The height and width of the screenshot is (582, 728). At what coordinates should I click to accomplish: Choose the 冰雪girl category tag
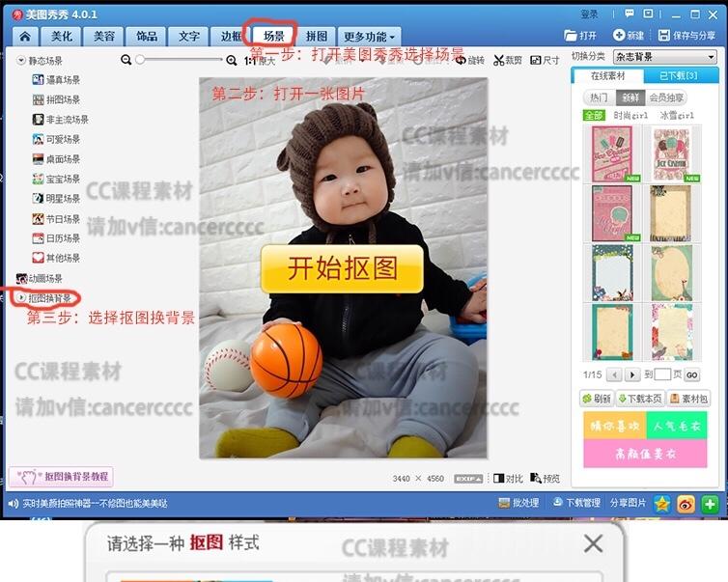tap(677, 115)
